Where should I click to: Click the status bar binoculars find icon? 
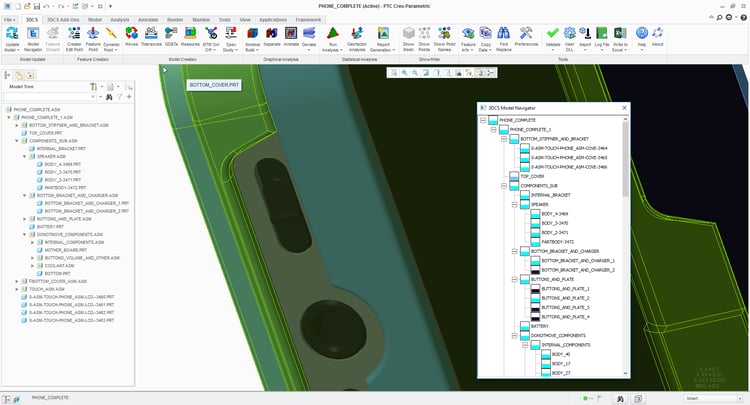tap(620, 398)
